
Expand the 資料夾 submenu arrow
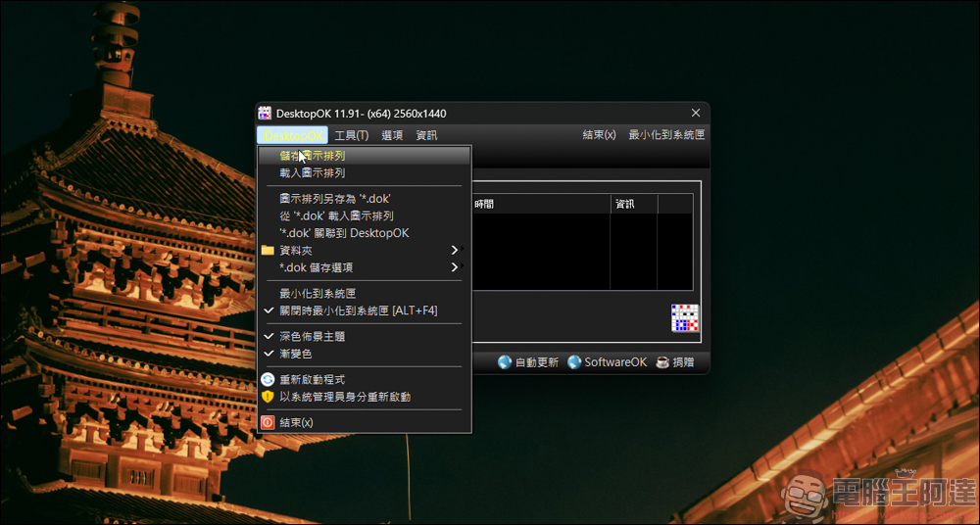pos(455,251)
